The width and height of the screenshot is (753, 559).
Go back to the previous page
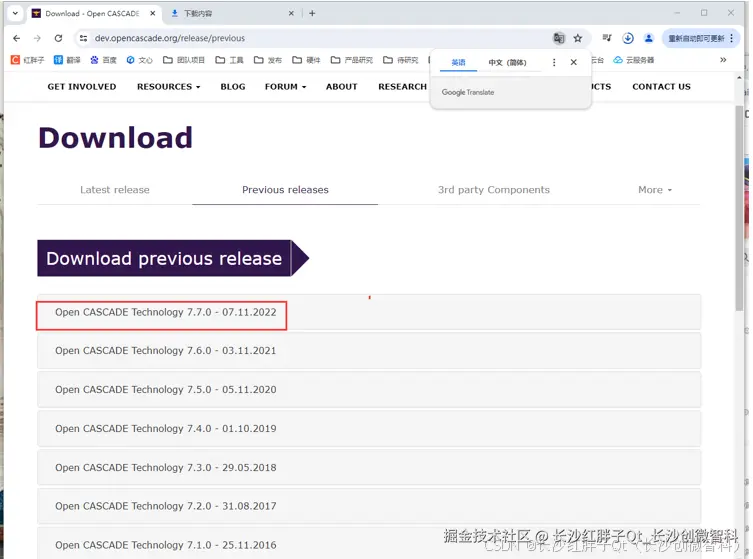[x=17, y=38]
